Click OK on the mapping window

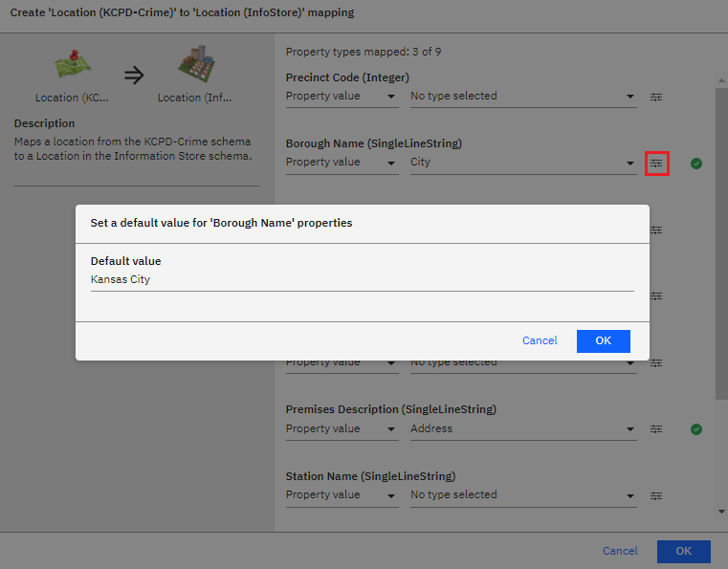(683, 552)
